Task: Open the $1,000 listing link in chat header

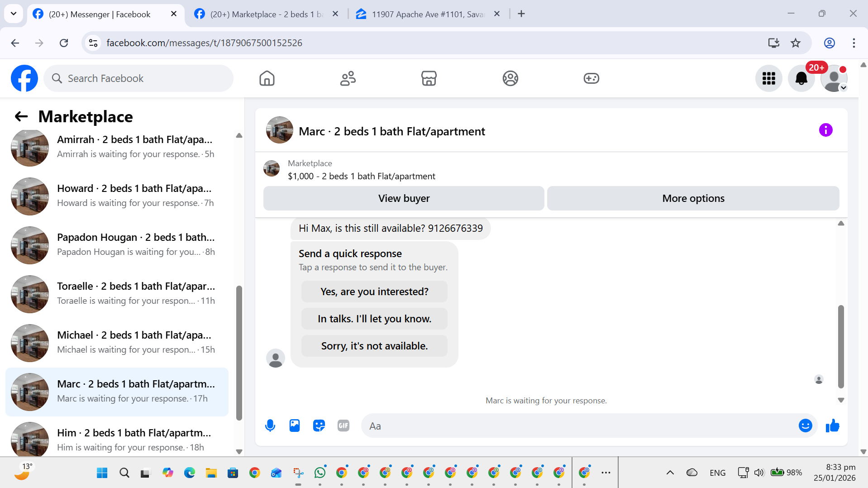Action: coord(362,176)
